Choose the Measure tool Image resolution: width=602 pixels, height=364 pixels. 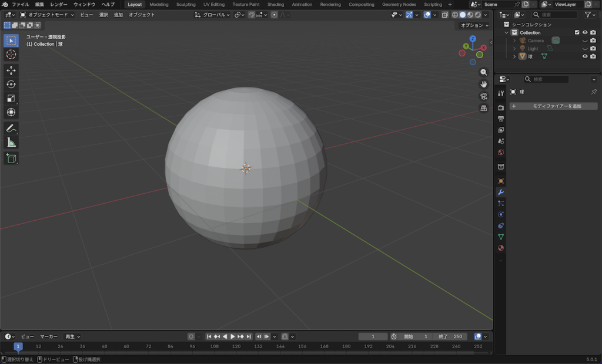11,143
